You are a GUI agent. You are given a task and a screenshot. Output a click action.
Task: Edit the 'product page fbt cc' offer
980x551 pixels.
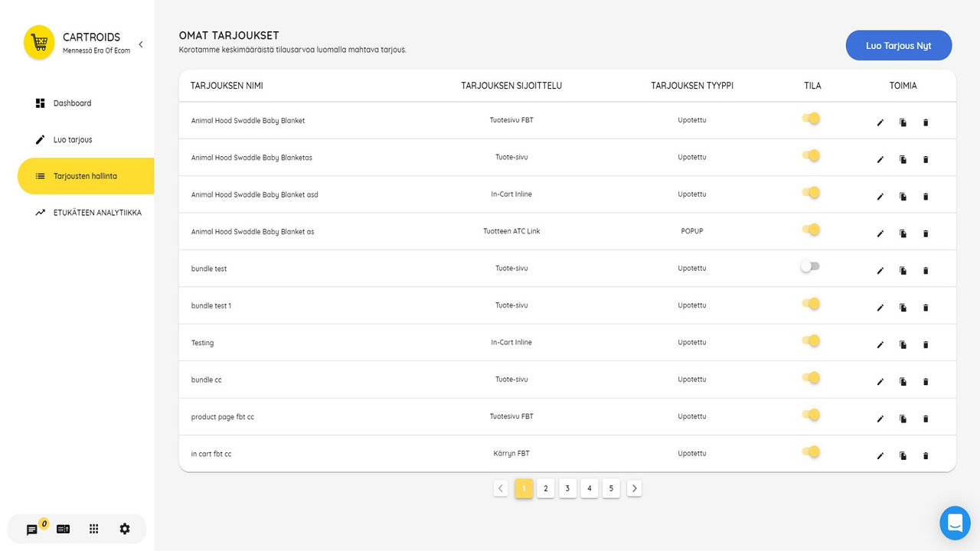coord(880,419)
